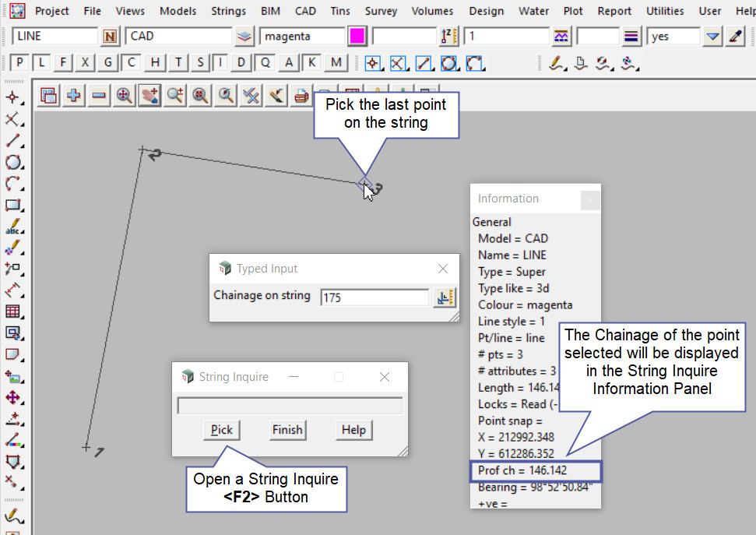Click the zoom previous magnifier icon
Image resolution: width=756 pixels, height=535 pixels.
coord(226,96)
